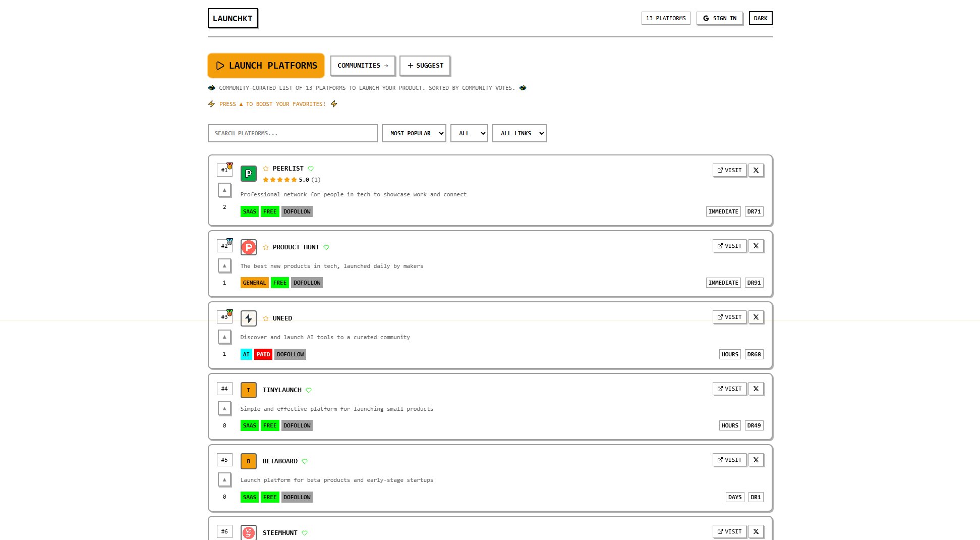
Task: Visit Product Hunt website
Action: 729,246
